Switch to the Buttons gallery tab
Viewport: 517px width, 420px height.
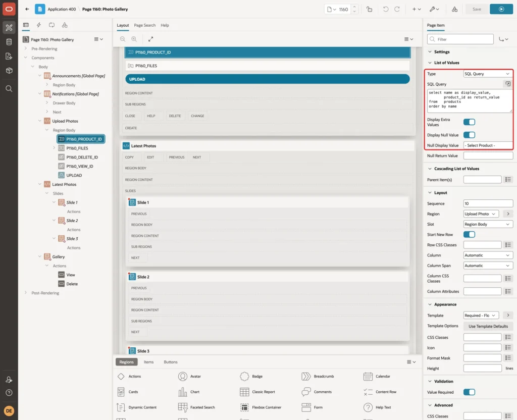171,362
